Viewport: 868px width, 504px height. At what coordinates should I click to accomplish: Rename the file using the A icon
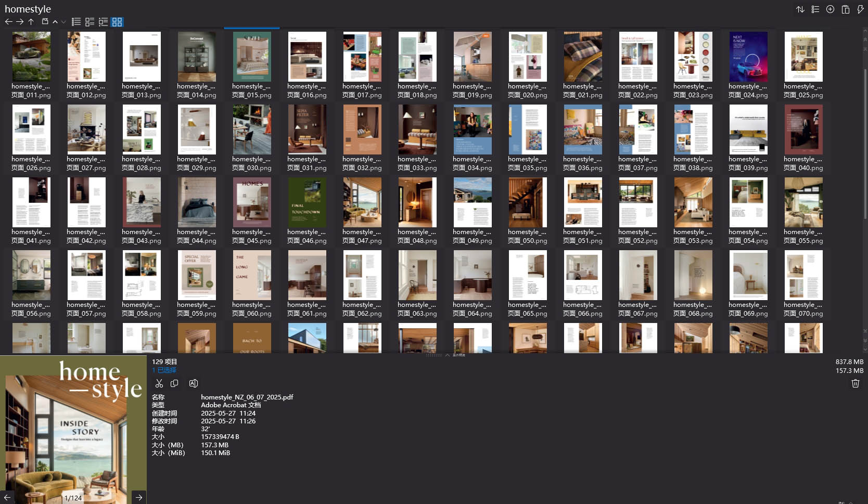[193, 383]
